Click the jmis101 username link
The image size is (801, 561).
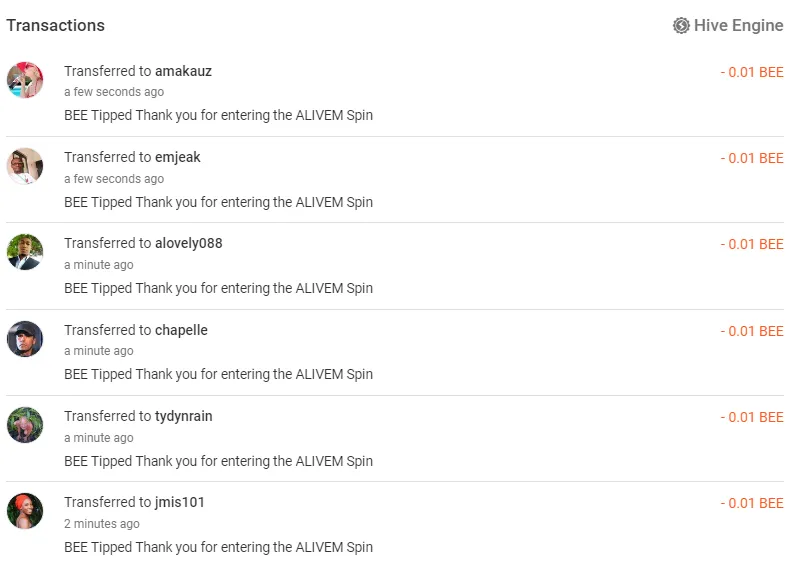(180, 502)
